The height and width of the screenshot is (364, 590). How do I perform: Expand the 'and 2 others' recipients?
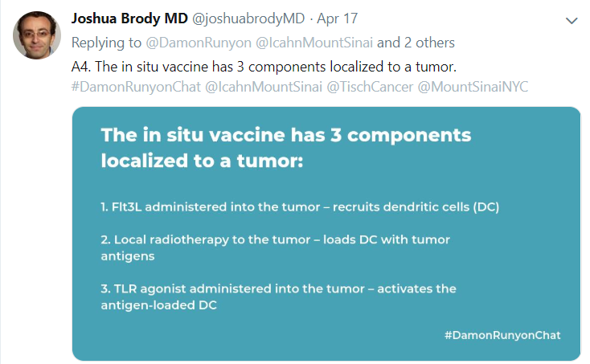416,43
